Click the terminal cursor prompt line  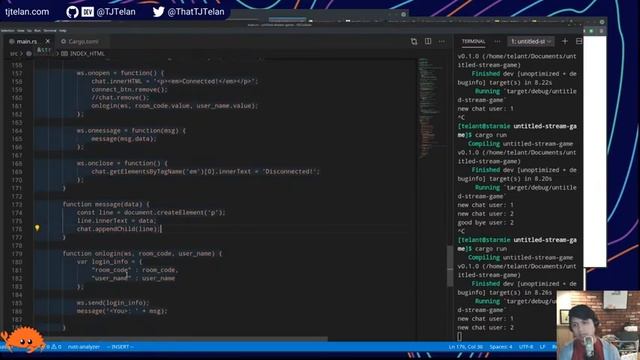click(460, 336)
